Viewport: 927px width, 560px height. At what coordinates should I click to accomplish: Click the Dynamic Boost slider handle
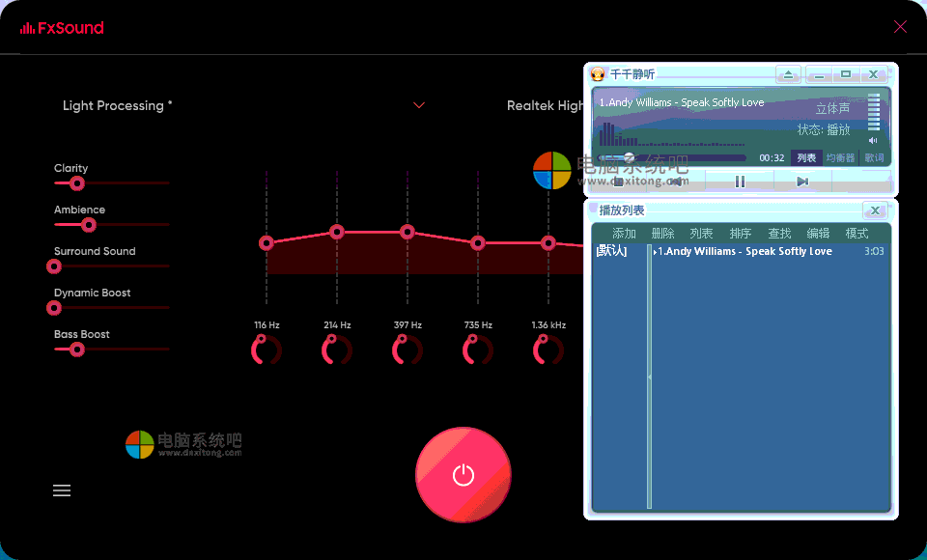pyautogui.click(x=54, y=308)
